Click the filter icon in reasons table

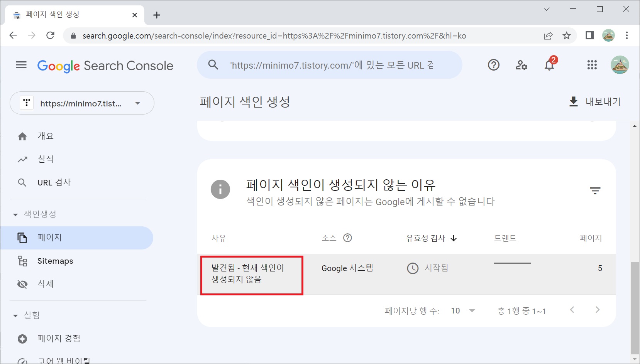[595, 190]
